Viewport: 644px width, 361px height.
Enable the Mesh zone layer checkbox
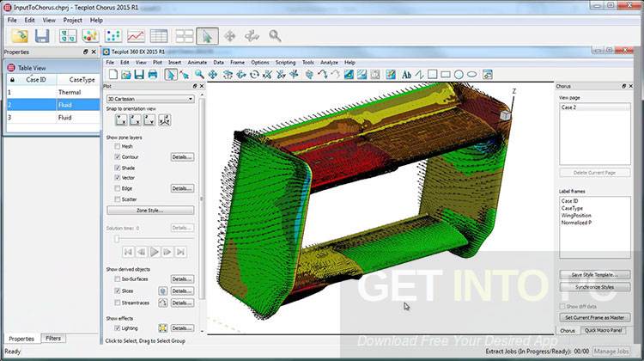[118, 147]
